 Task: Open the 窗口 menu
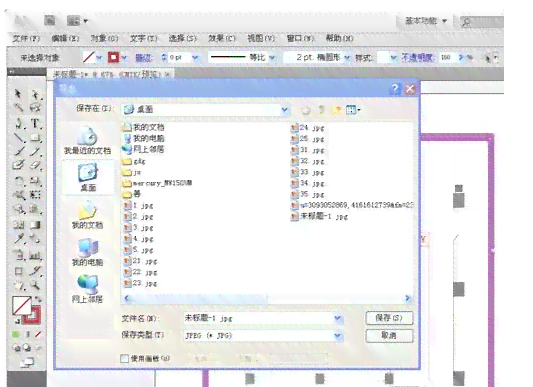[300, 38]
